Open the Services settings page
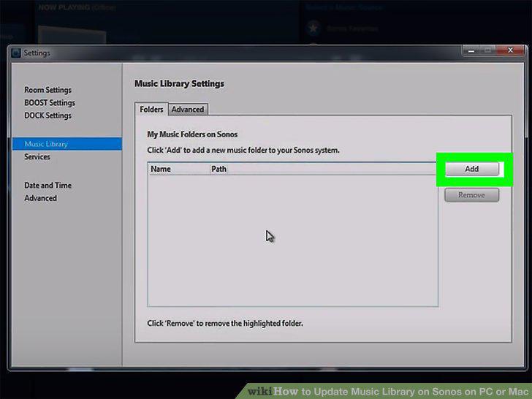This screenshot has height=399, width=532. click(x=37, y=156)
